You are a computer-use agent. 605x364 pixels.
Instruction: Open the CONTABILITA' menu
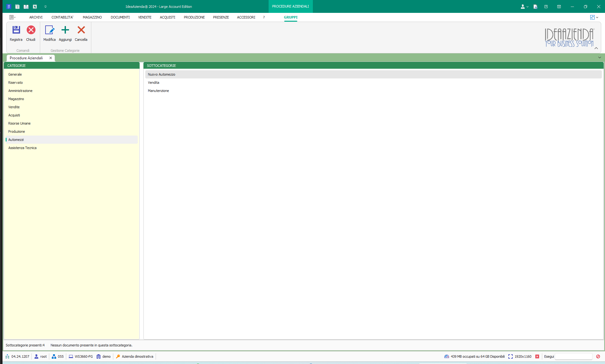[62, 17]
